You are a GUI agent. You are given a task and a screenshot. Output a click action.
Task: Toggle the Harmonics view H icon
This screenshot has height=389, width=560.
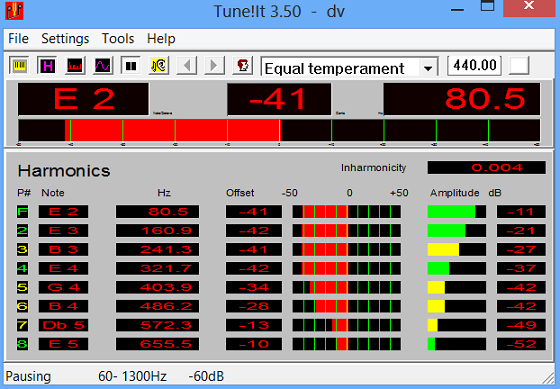pos(47,66)
